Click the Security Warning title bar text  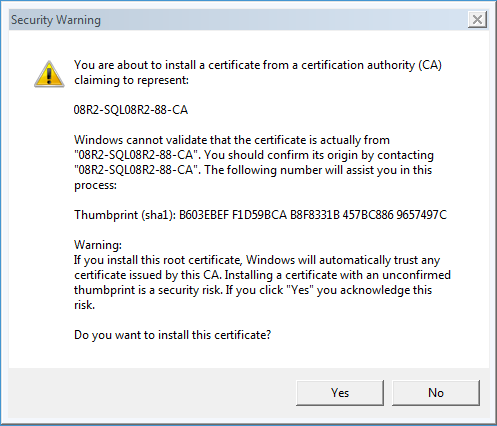pos(56,20)
